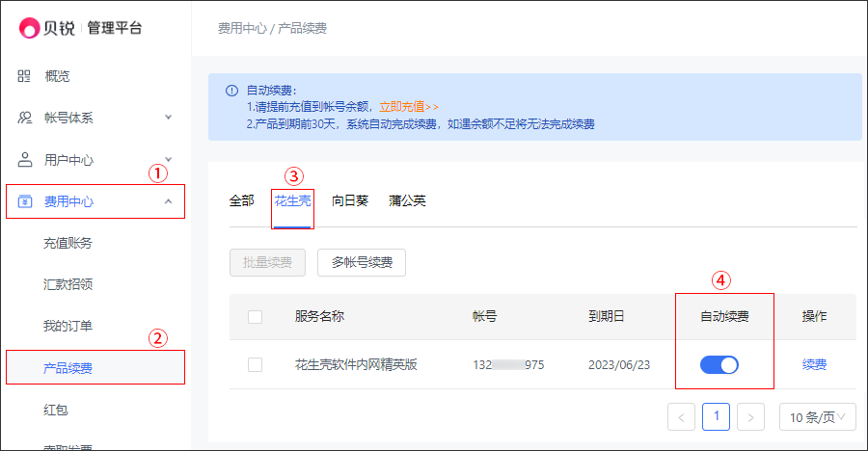Click the 概览 grid icon
This screenshot has height=451, width=868.
click(x=24, y=76)
